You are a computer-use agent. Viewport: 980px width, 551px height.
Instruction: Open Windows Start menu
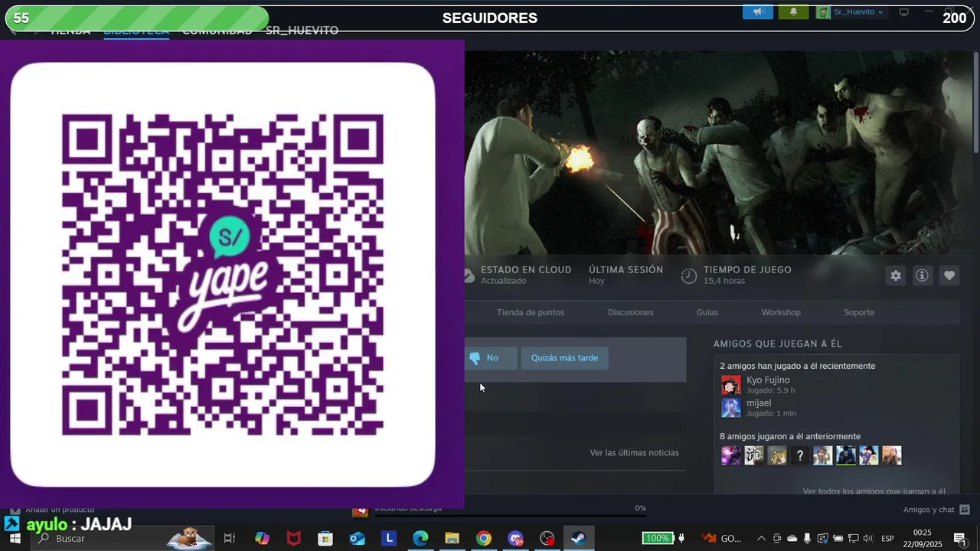[15, 539]
